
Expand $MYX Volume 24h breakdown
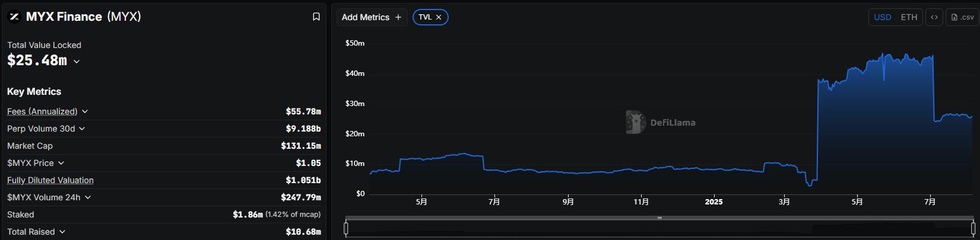coord(88,197)
